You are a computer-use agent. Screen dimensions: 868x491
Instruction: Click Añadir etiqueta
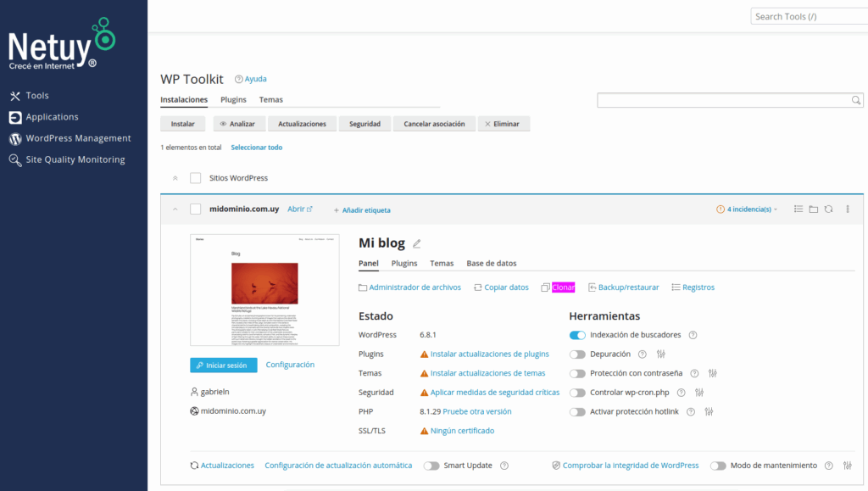[362, 210]
